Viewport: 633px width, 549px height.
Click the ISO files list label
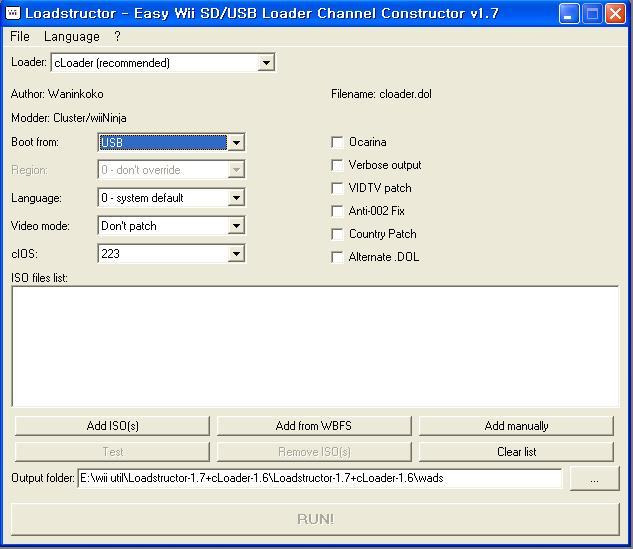(39, 278)
